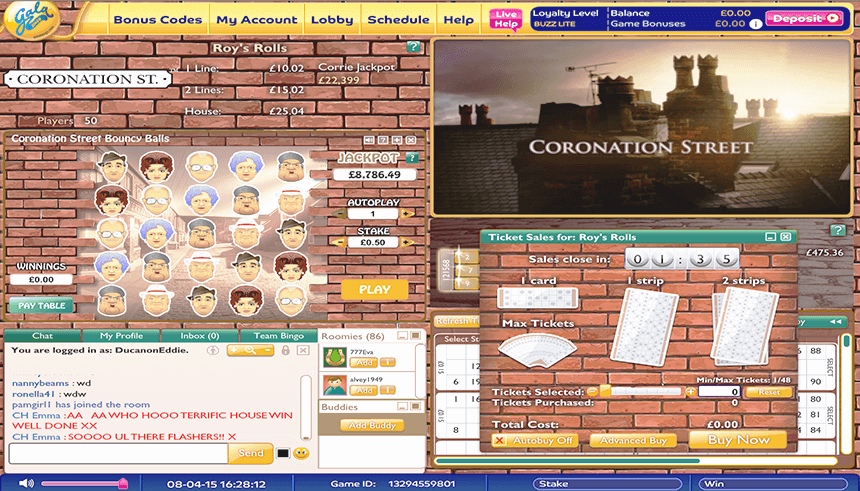Open the Help menu
The height and width of the screenshot is (491, 860).
point(459,20)
